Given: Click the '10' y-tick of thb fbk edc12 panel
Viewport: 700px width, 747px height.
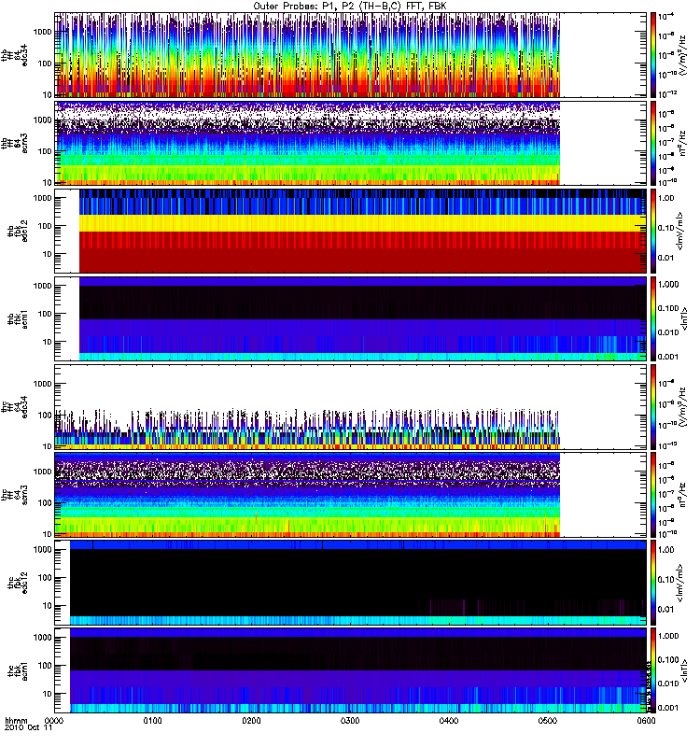Looking at the screenshot, I should click(48, 254).
